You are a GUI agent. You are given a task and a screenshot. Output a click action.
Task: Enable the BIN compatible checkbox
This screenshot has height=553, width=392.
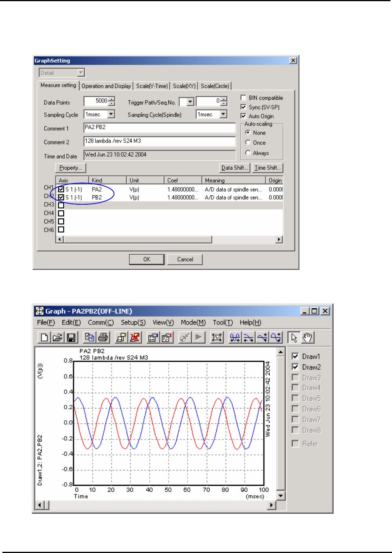[244, 98]
